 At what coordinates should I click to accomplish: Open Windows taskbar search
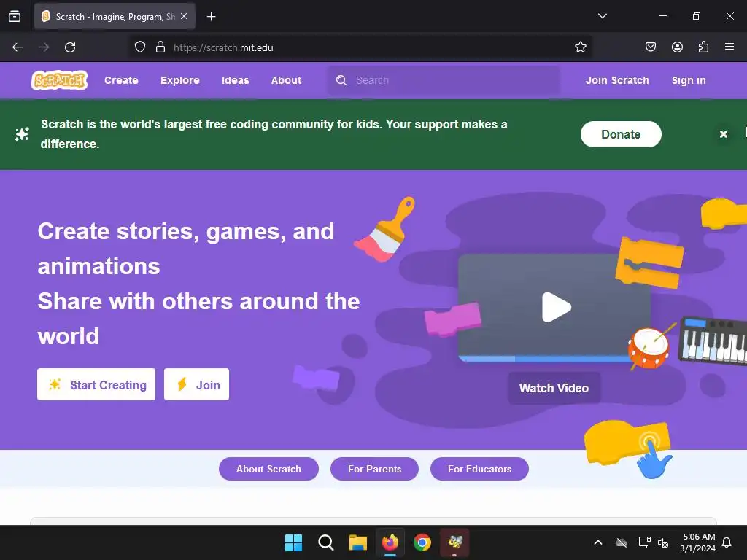pos(326,542)
